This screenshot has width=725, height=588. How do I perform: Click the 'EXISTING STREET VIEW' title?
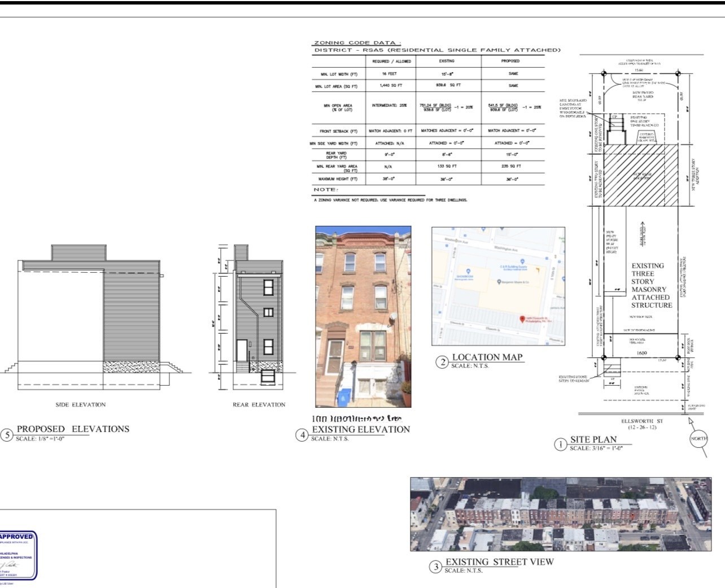[500, 562]
